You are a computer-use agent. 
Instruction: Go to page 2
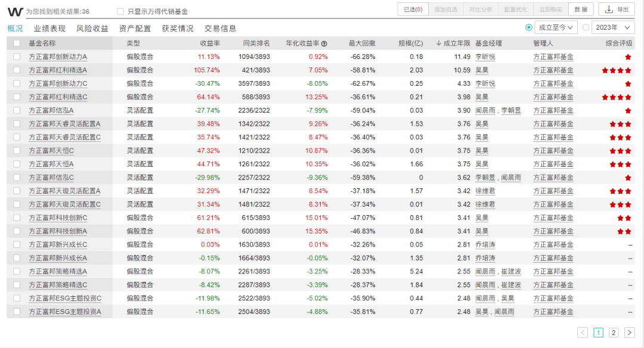[614, 333]
